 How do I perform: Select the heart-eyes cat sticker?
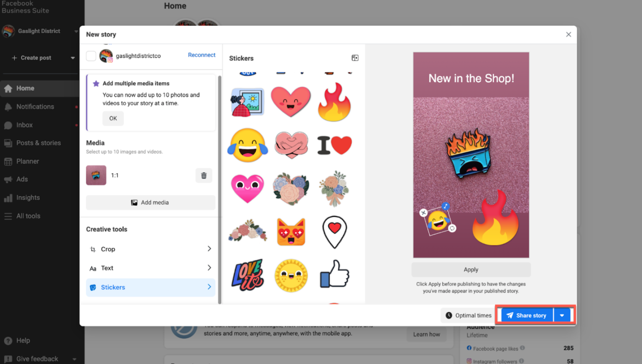[x=291, y=232]
